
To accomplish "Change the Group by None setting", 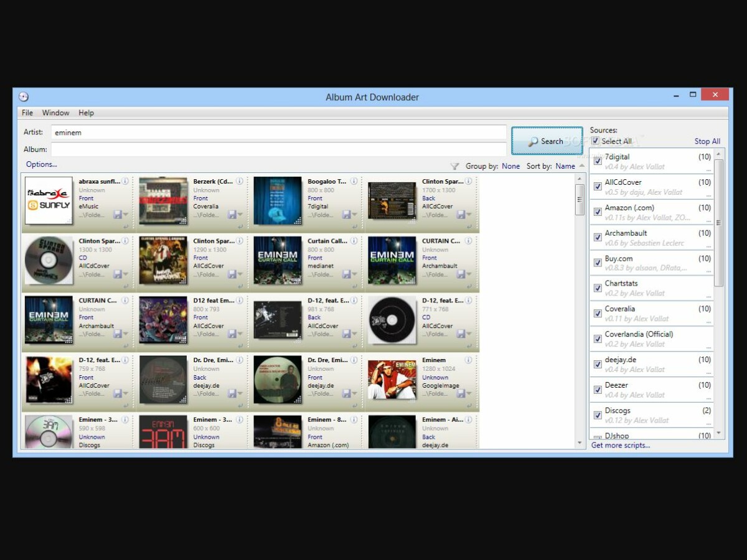I will click(x=510, y=166).
